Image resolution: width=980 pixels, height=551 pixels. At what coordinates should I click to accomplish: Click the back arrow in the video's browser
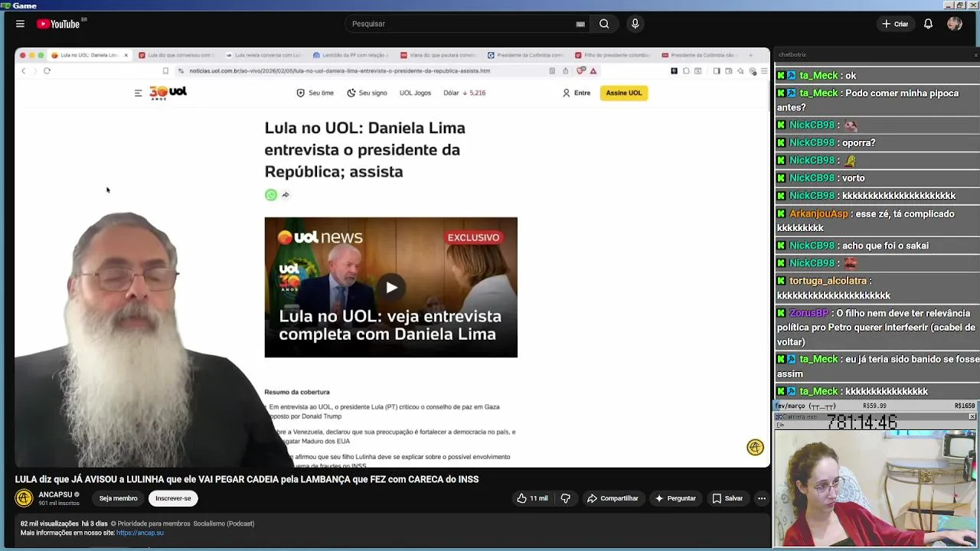point(23,71)
